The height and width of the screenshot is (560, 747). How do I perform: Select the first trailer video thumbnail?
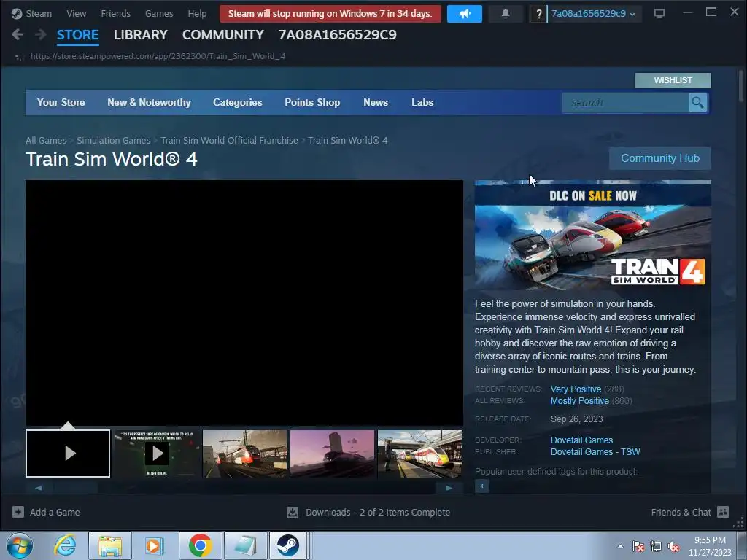coord(68,454)
